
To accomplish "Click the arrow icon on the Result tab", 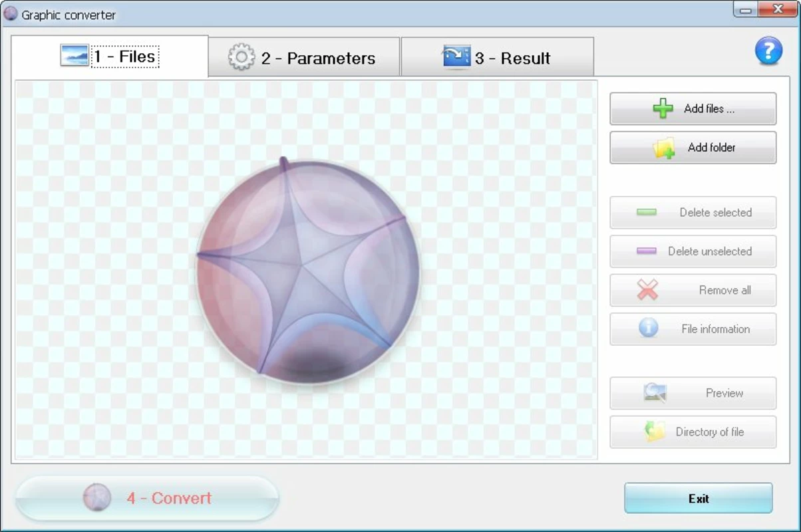I will tap(456, 57).
